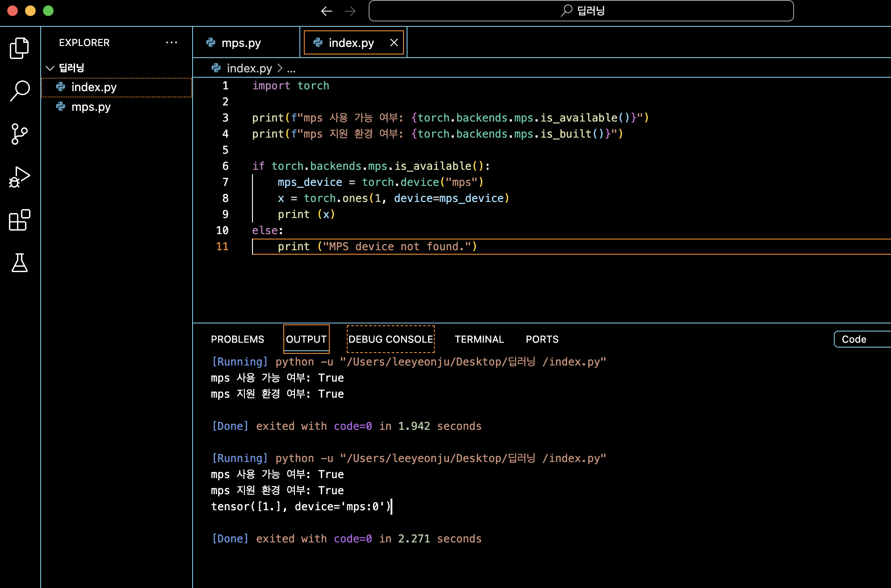This screenshot has height=588, width=891.
Task: Select the PROBLEMS panel tab
Action: pyautogui.click(x=237, y=339)
